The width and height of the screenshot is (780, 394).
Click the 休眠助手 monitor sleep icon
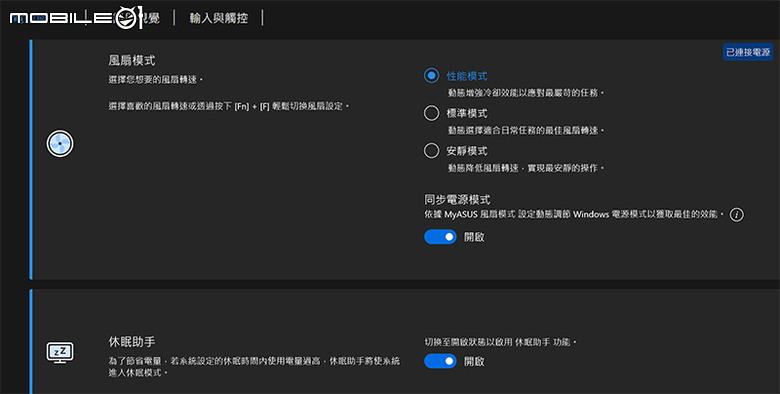coord(60,352)
